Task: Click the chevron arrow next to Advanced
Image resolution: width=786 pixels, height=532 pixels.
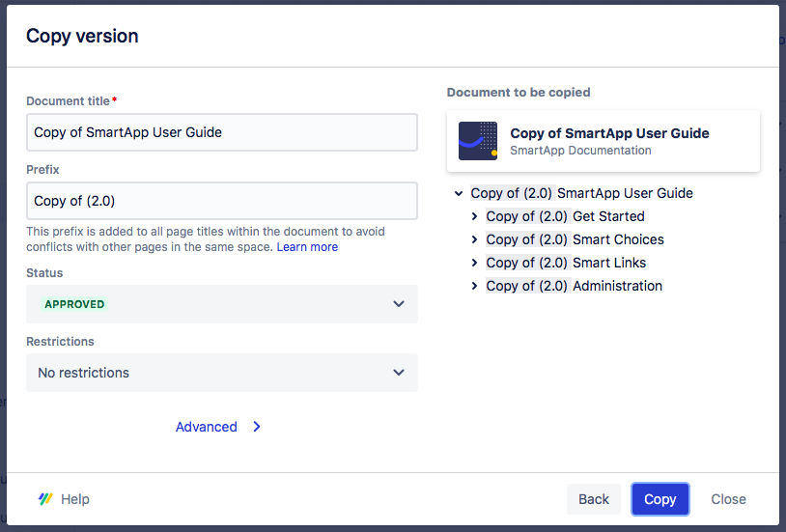Action: pyautogui.click(x=257, y=427)
